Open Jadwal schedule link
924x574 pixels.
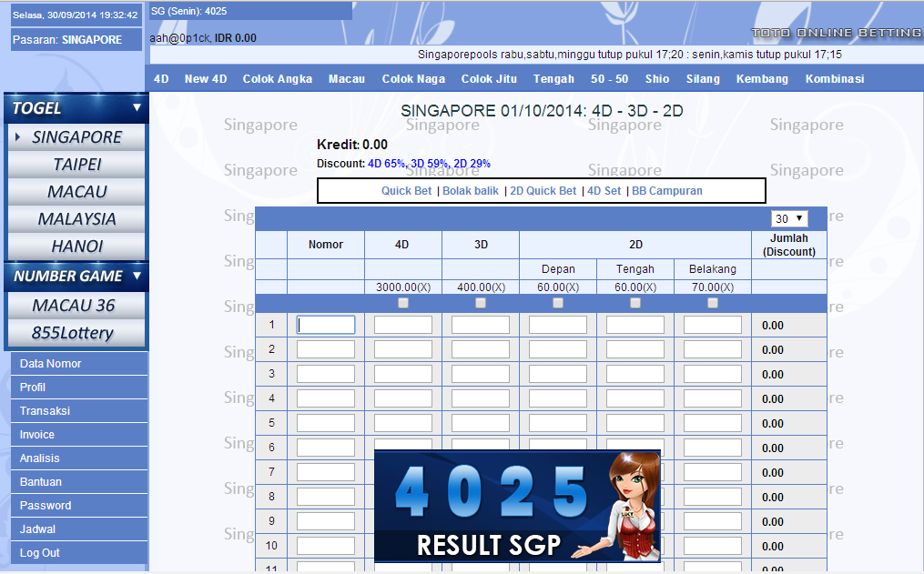79,529
